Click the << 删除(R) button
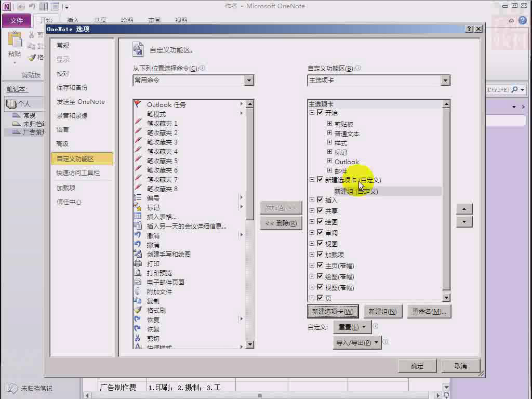 281,223
